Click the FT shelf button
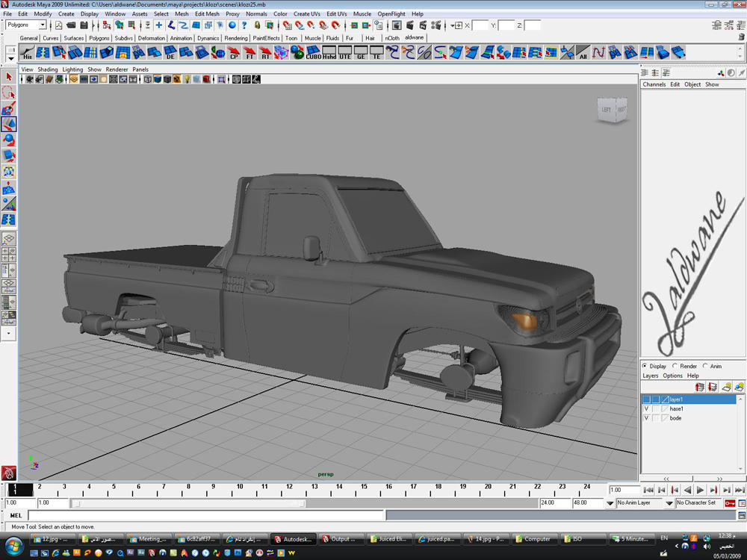 pos(249,52)
